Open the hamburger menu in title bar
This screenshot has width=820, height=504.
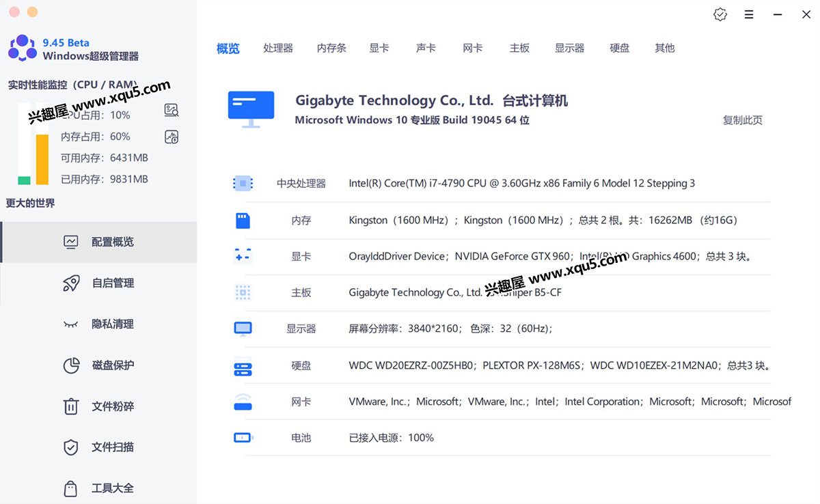pyautogui.click(x=749, y=14)
